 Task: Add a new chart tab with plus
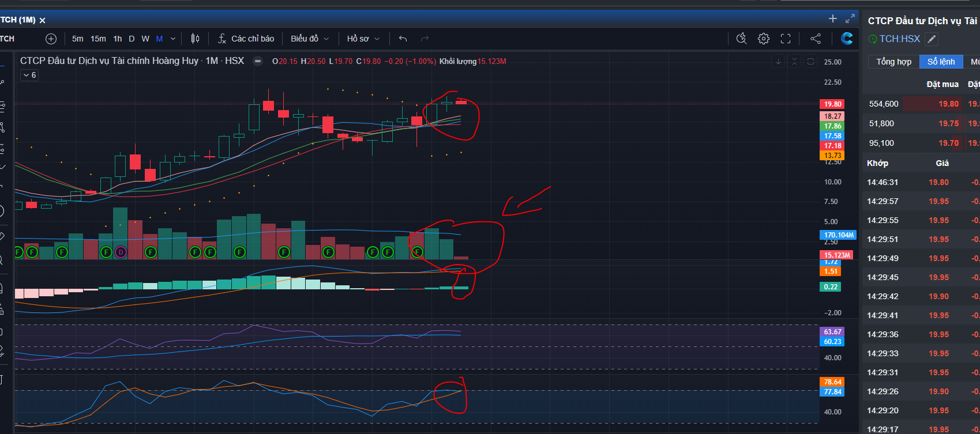click(832, 19)
